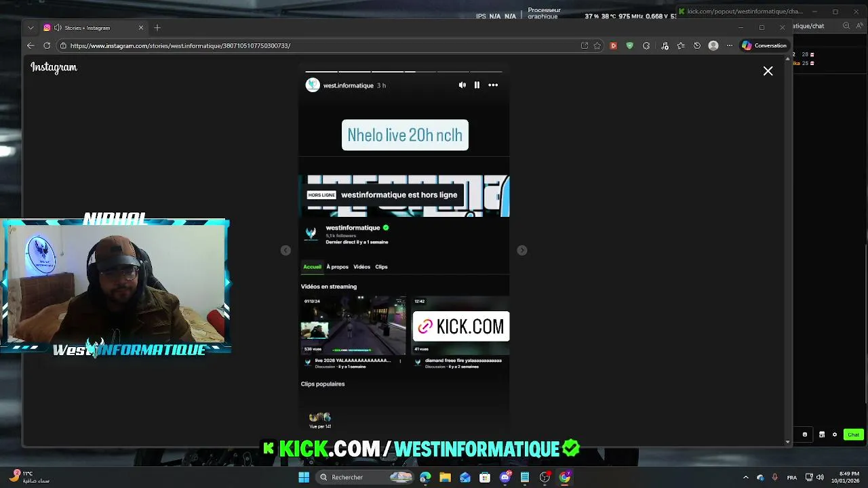Pause the Instagram story playback

[477, 85]
